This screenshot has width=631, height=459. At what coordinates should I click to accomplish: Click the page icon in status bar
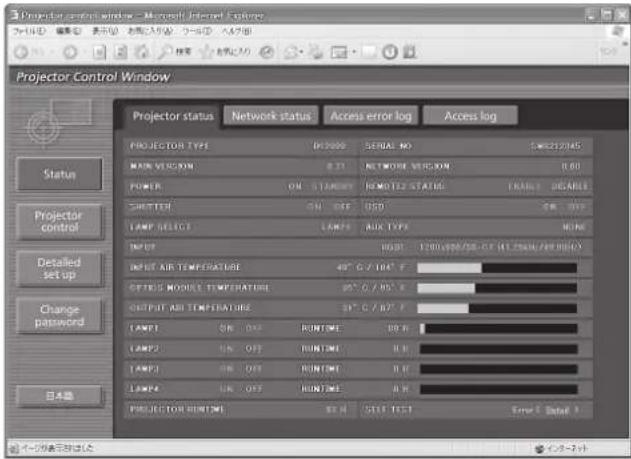pyautogui.click(x=14, y=448)
